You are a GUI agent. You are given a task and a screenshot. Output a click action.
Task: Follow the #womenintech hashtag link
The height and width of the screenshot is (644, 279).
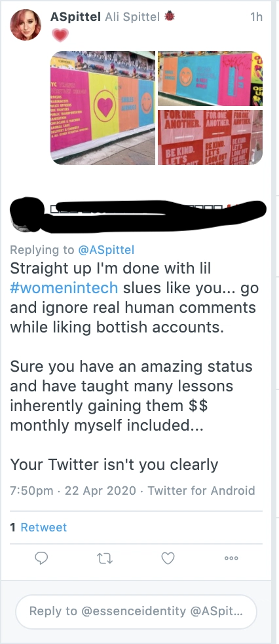(64, 288)
